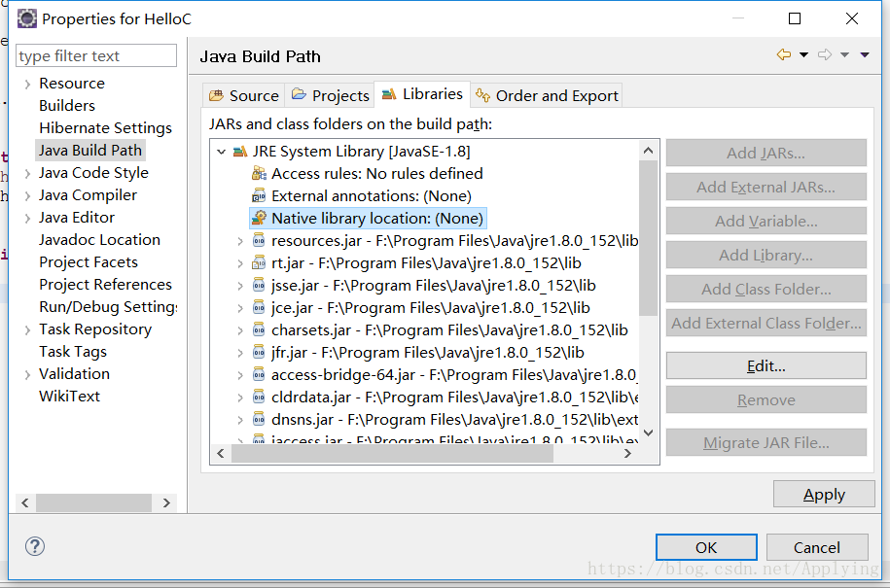
Task: Select Task Tags in the sidebar
Action: [73, 352]
